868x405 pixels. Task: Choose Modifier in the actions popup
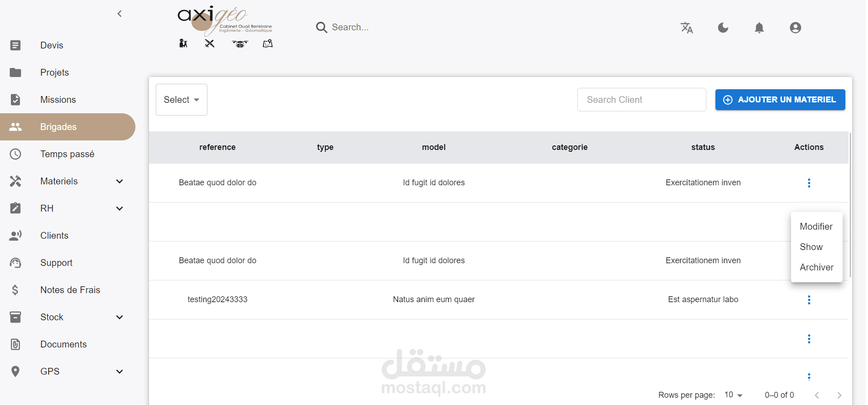point(816,227)
